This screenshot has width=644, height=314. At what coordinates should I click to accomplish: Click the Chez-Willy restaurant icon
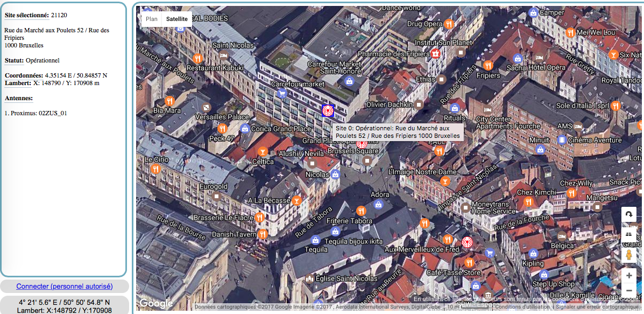click(x=571, y=193)
